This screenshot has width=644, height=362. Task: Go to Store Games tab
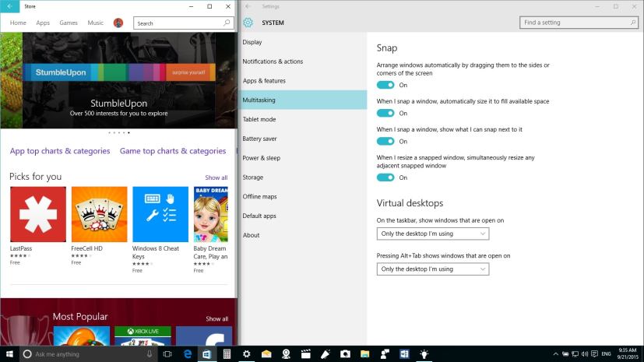(69, 23)
